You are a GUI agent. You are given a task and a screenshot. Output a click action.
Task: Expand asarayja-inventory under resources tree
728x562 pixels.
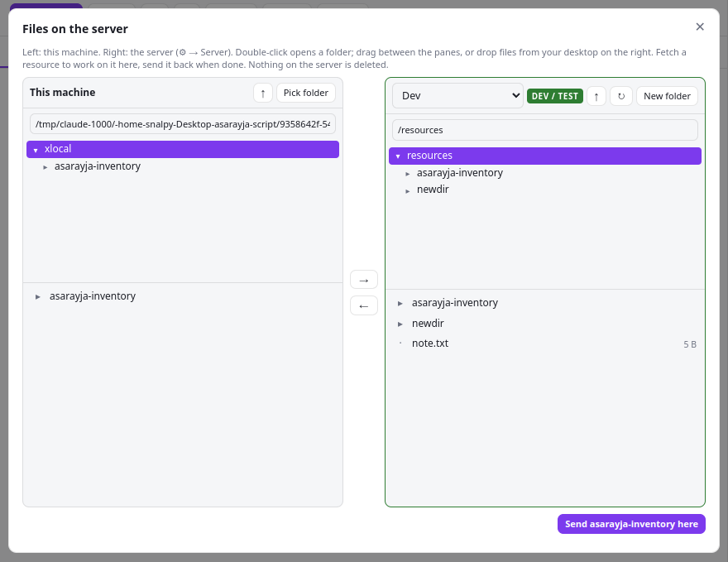pyautogui.click(x=407, y=174)
